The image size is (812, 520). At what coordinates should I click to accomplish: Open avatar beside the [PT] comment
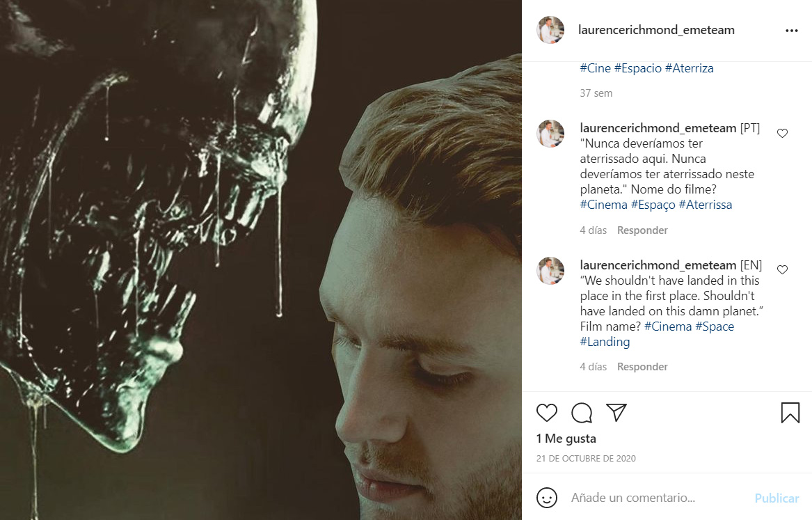click(x=550, y=134)
